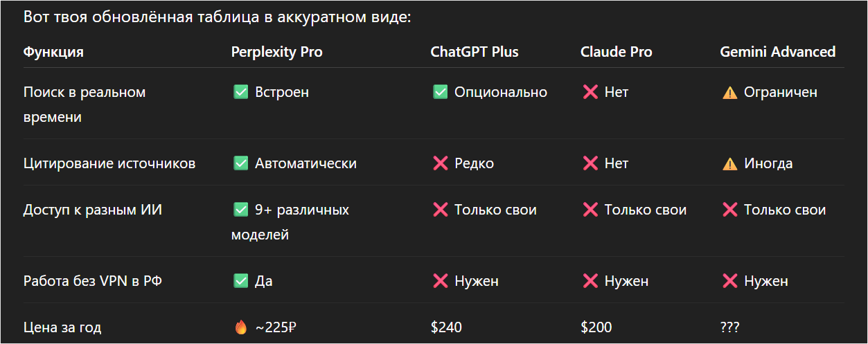
Task: Click warning triangle beside Ограничен
Action: [729, 92]
